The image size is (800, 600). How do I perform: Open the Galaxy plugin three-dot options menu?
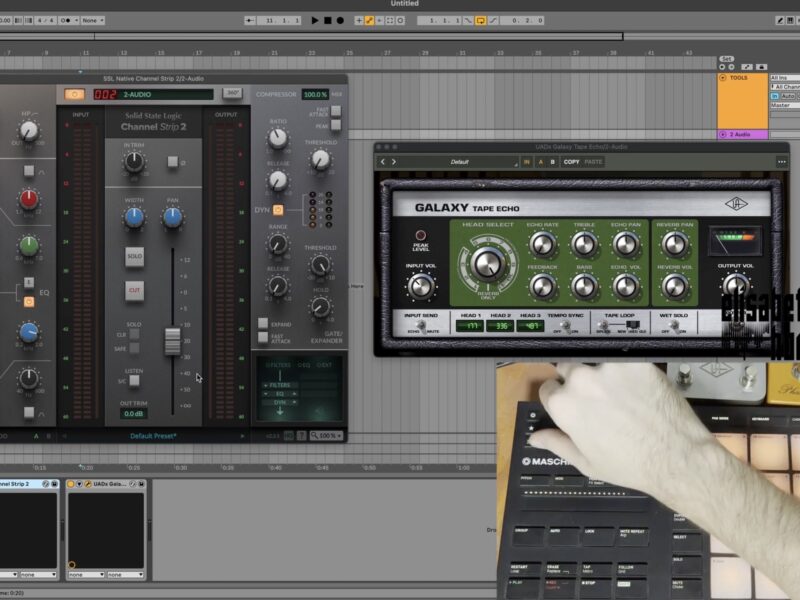781,161
